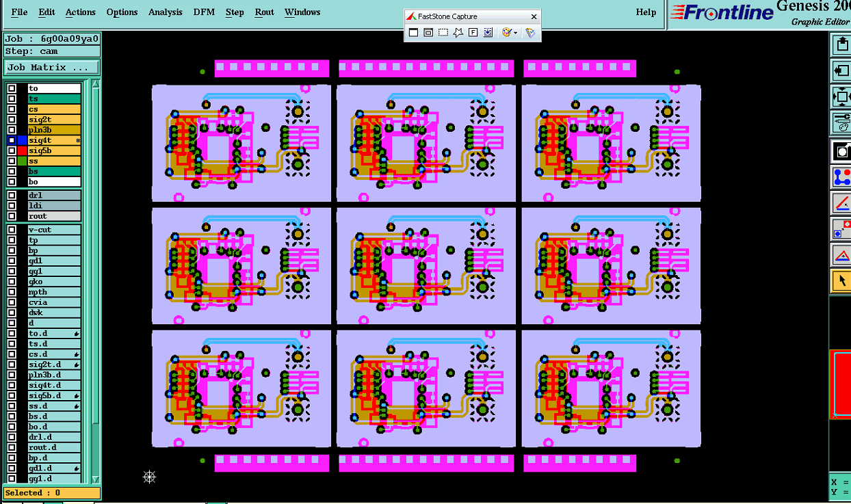Open the Actions menu
This screenshot has height=504, width=851.
pyautogui.click(x=81, y=12)
